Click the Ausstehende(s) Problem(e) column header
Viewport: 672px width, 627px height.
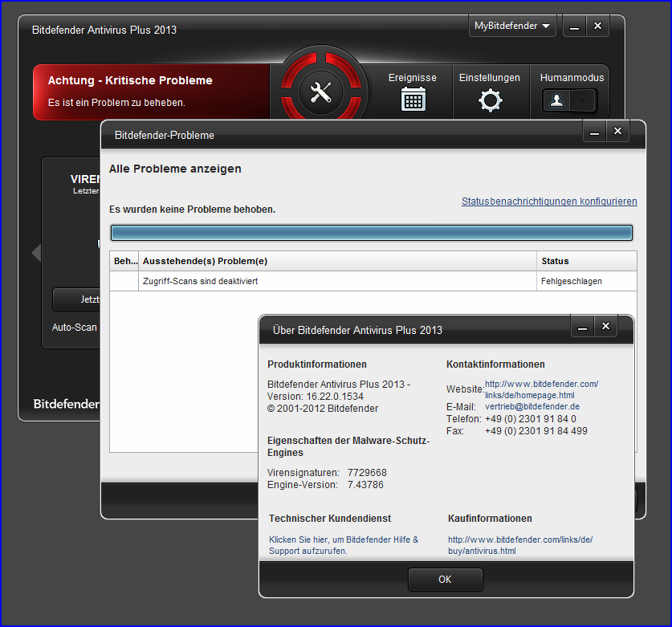pyautogui.click(x=337, y=261)
